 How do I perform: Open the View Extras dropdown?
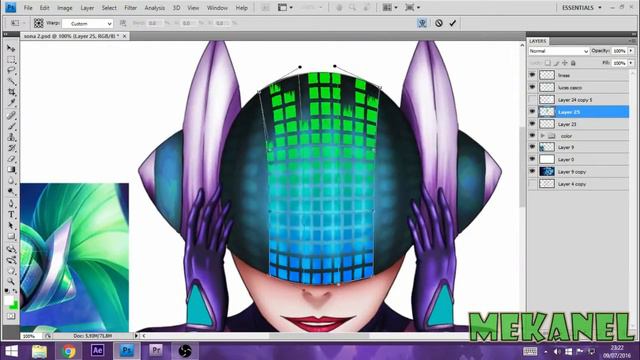click(x=285, y=7)
